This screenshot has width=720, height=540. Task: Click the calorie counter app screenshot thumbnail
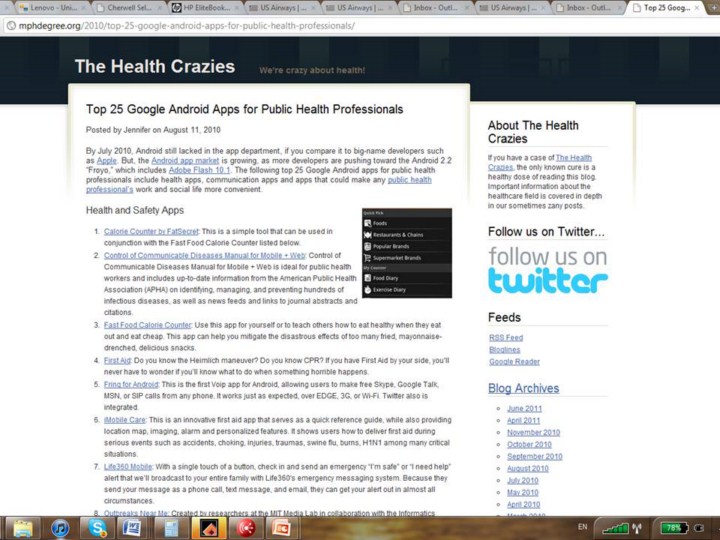pos(406,253)
